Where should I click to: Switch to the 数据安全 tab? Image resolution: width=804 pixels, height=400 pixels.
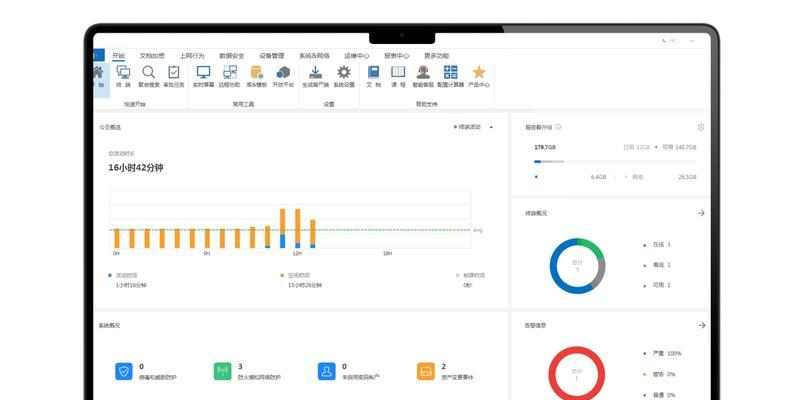232,55
